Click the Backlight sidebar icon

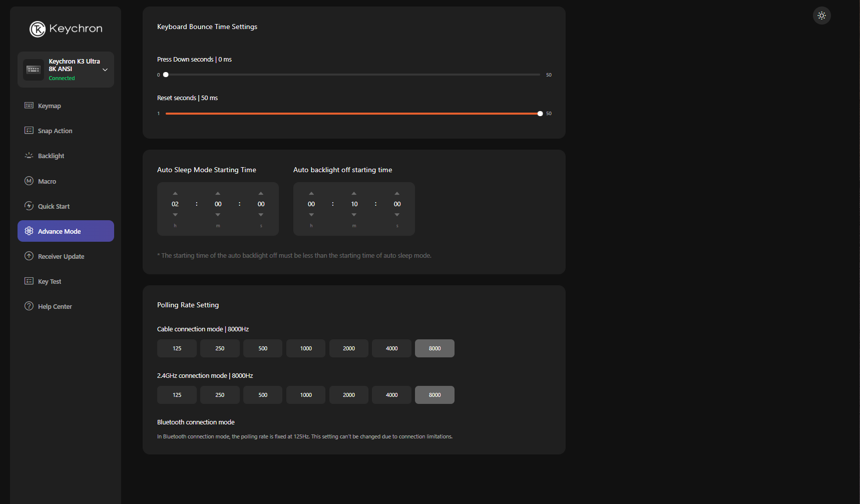[x=29, y=155]
